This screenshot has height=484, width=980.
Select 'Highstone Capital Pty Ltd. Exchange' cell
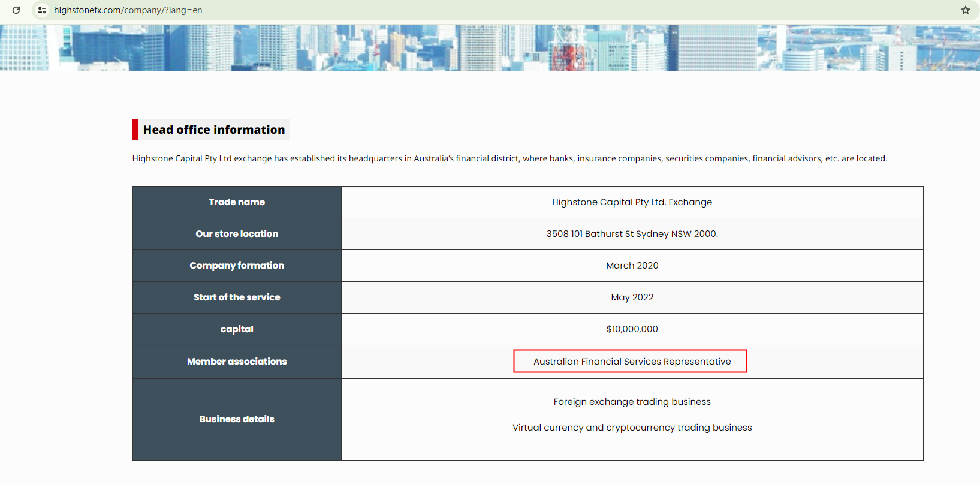click(x=632, y=202)
